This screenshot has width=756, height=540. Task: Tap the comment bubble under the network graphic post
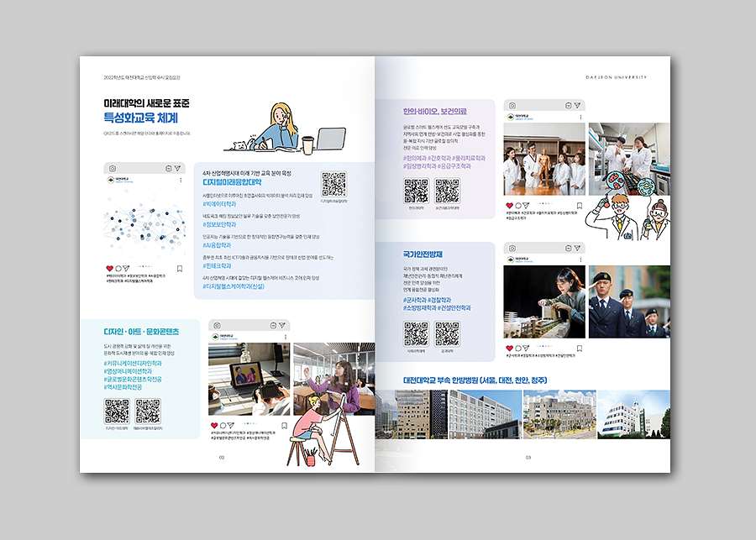tap(118, 268)
